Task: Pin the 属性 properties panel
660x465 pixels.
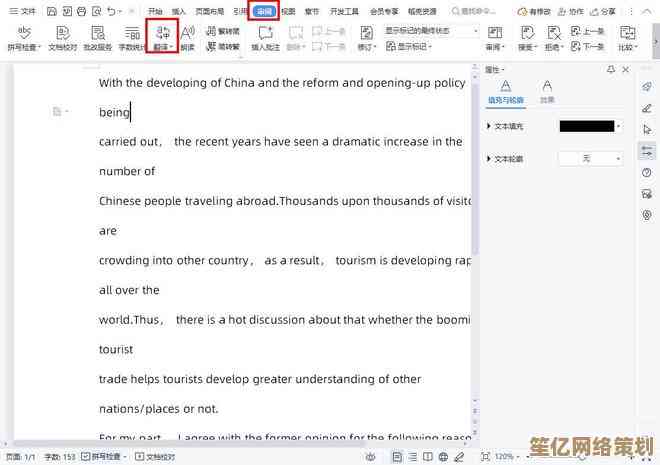Action: click(612, 70)
